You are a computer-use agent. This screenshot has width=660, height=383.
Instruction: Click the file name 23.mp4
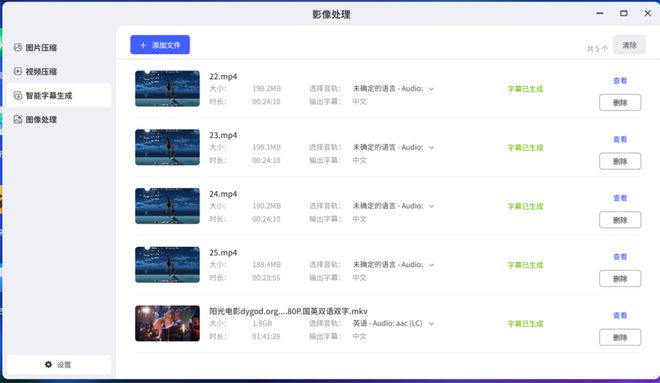[223, 135]
